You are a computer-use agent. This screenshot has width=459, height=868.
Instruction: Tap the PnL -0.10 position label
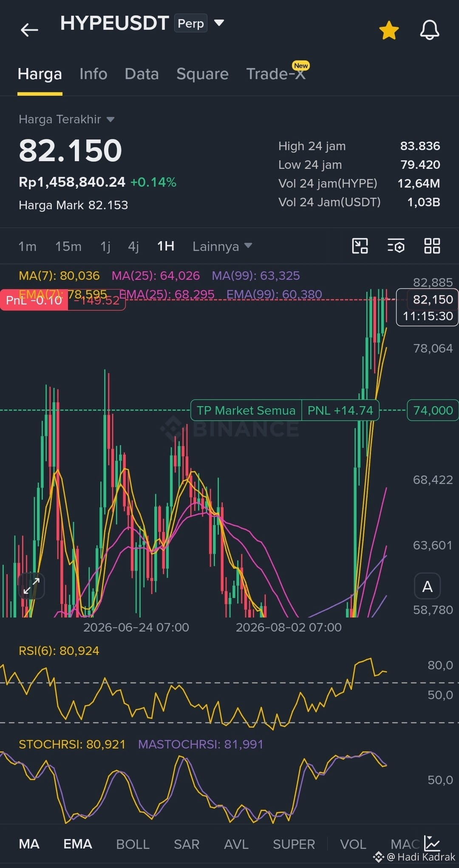click(34, 300)
